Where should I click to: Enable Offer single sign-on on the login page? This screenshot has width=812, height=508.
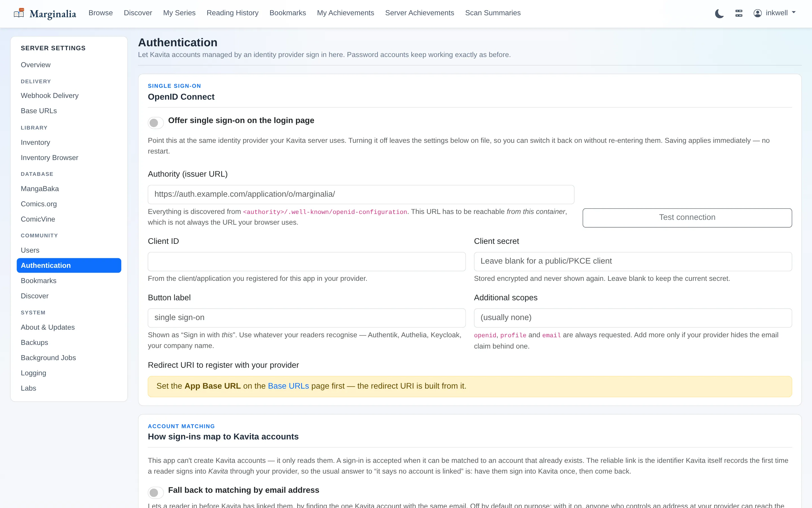[156, 123]
